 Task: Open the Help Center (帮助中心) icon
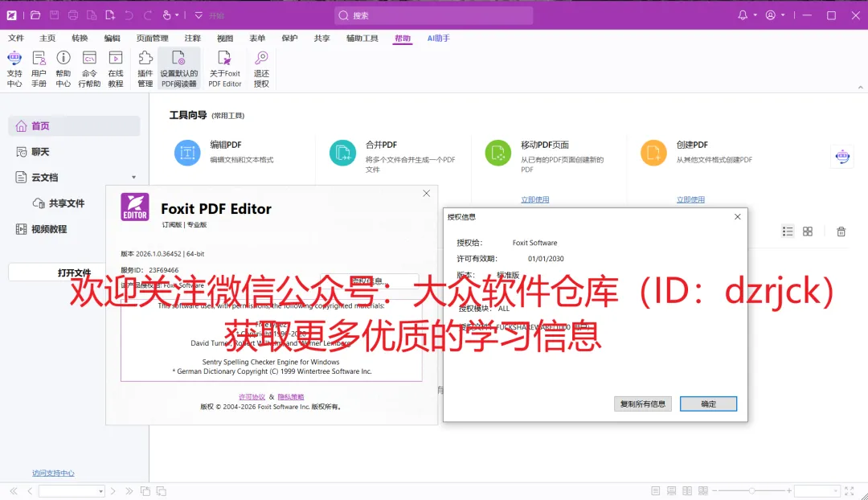pyautogui.click(x=63, y=68)
